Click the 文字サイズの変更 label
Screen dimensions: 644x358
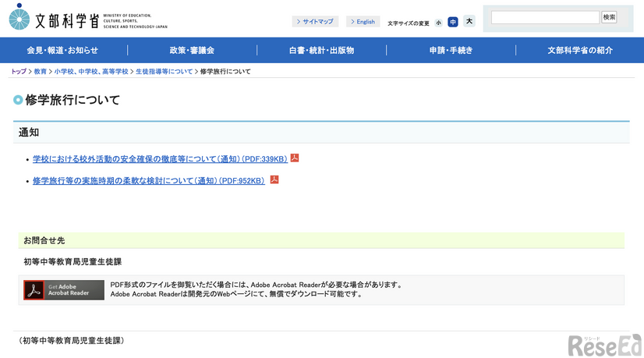(x=409, y=23)
